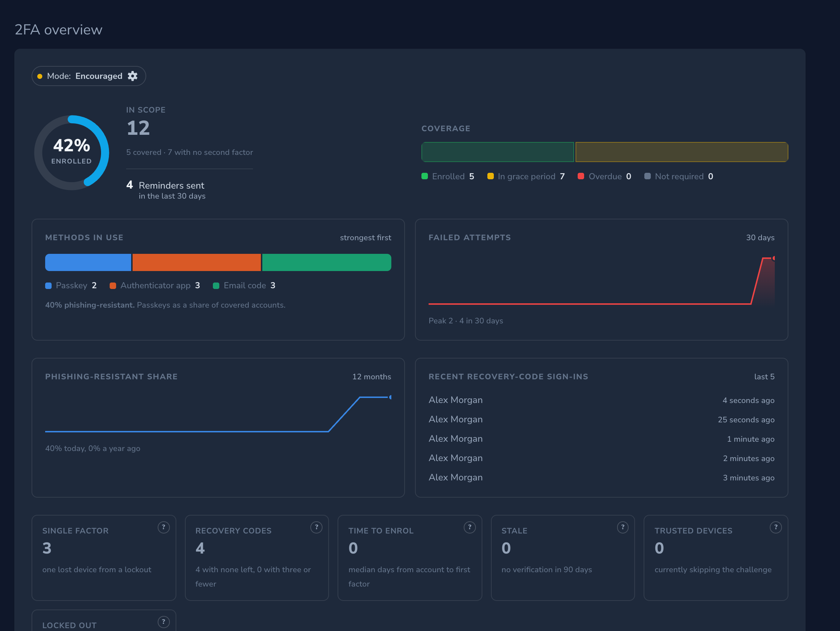The width and height of the screenshot is (840, 631).
Task: Click the Reminders sent count
Action: coord(129,185)
